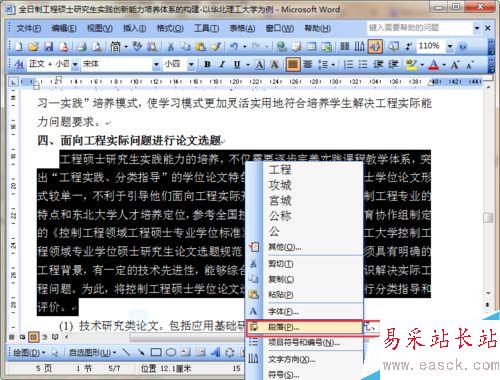Open the 文件(F) menu
The height and width of the screenshot is (380, 500).
pyautogui.click(x=29, y=28)
